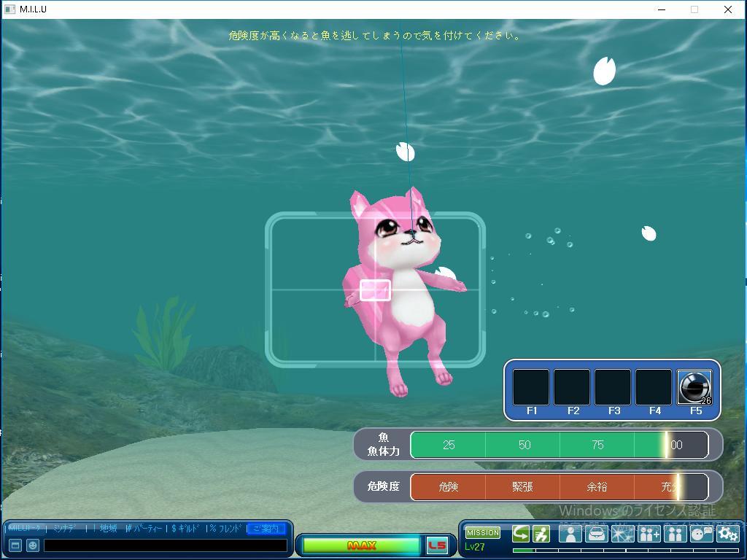Viewport: 747px width, 560px height.
Task: Select the ギルド chat tab
Action: [185, 528]
